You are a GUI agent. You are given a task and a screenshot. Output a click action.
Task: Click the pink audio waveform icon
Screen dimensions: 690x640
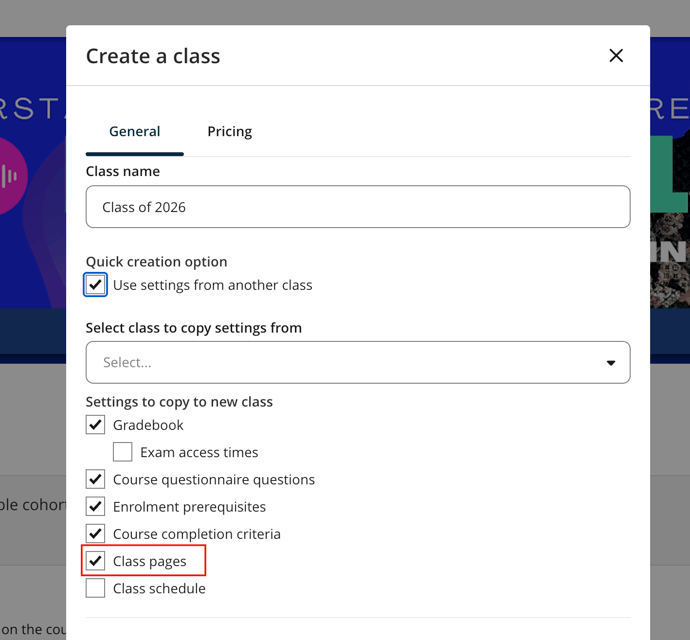tap(10, 176)
